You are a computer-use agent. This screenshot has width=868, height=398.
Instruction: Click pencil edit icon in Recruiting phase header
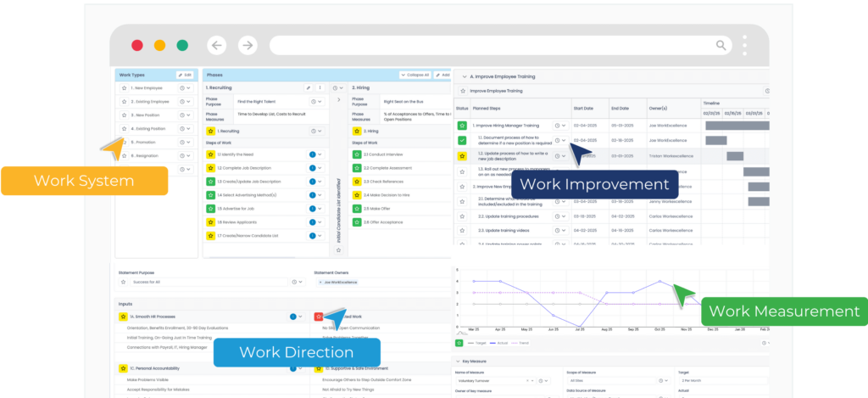click(308, 87)
